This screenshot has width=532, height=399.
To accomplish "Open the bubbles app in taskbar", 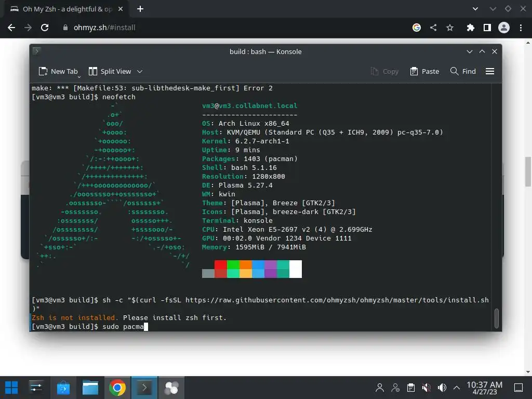I will click(x=171, y=388).
